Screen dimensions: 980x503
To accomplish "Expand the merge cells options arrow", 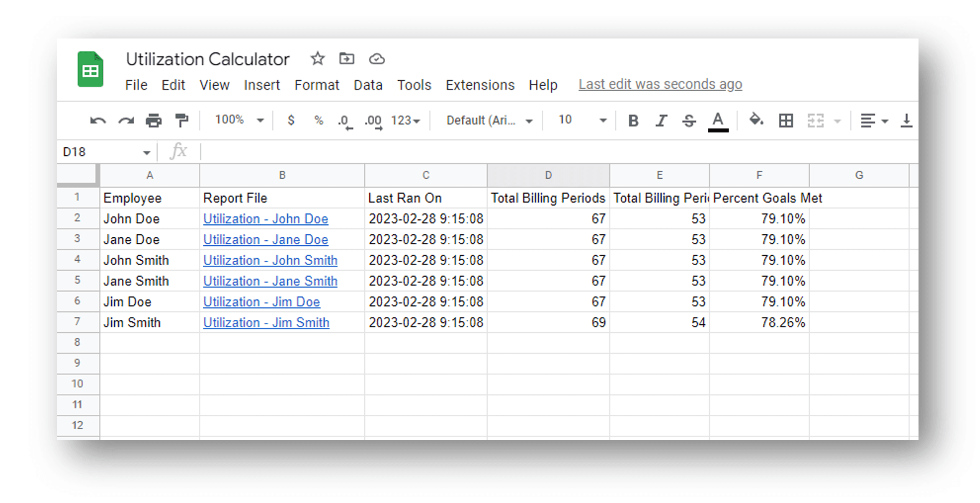I will coord(837,121).
